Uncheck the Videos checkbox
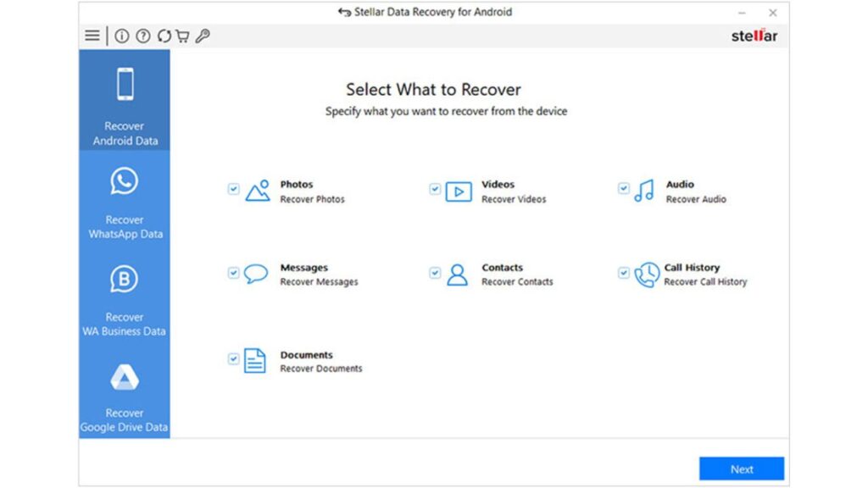The height and width of the screenshot is (488, 868). tap(435, 189)
